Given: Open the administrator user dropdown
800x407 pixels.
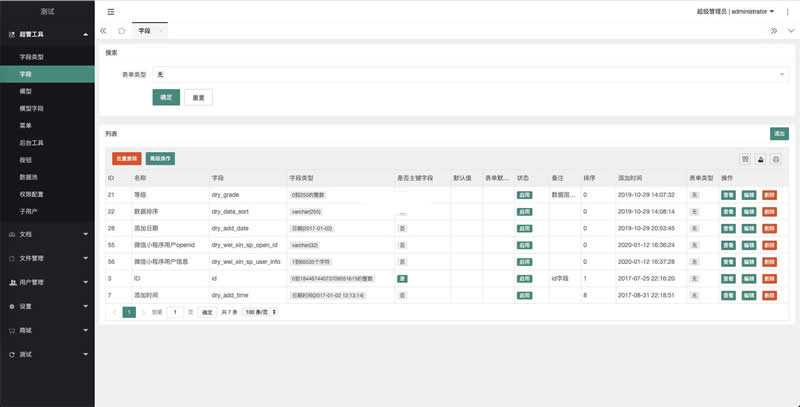Looking at the screenshot, I should (736, 12).
